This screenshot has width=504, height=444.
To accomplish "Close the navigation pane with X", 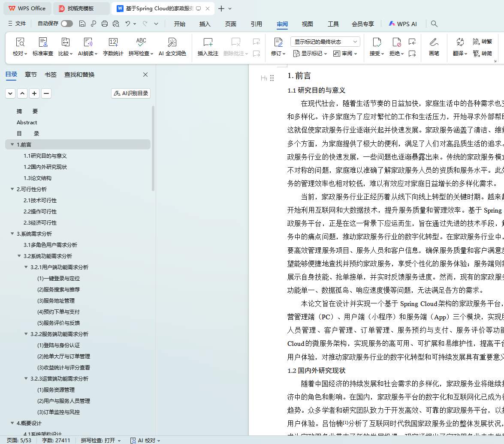I will point(145,75).
